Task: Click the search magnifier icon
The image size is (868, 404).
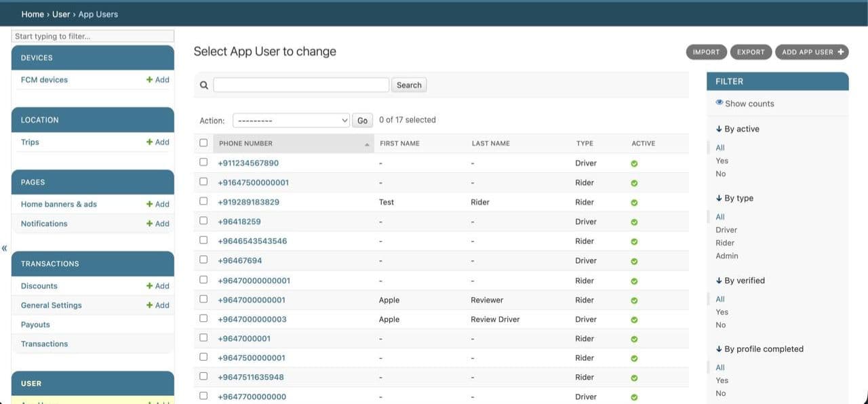Action: [203, 85]
